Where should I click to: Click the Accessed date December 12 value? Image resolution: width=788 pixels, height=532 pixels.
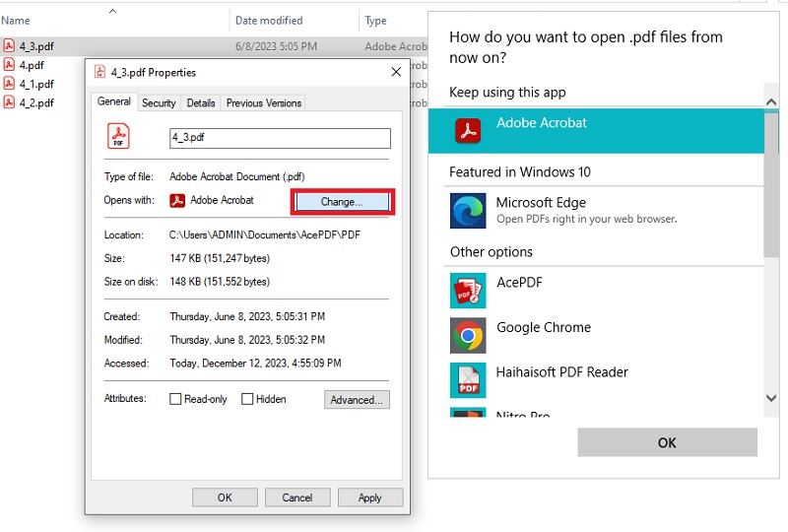[x=255, y=364]
